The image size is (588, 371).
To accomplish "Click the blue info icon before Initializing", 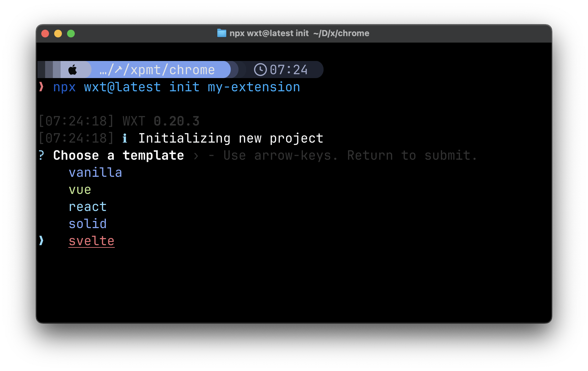I will tap(125, 139).
